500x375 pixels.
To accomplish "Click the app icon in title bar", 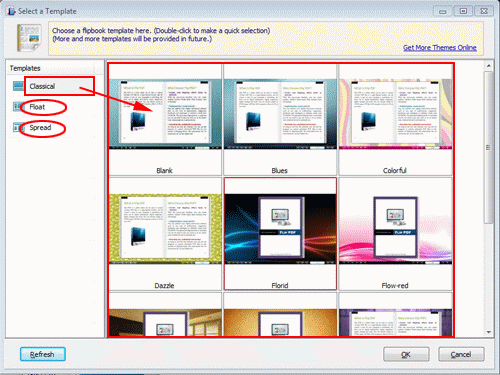I will 12,11.
